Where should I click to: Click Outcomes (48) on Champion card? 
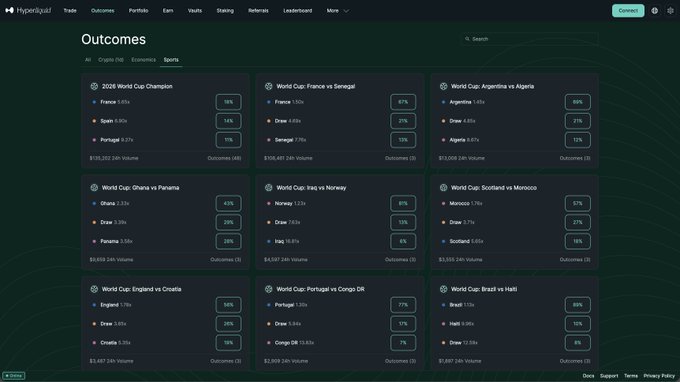point(224,158)
